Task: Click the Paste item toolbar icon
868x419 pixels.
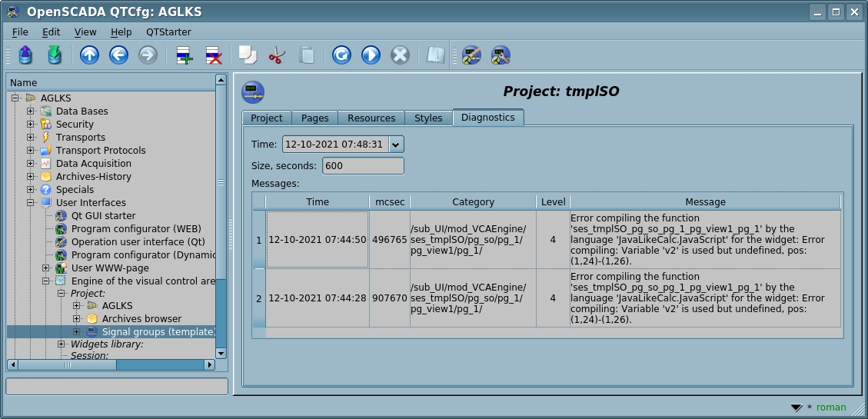Action: 306,55
